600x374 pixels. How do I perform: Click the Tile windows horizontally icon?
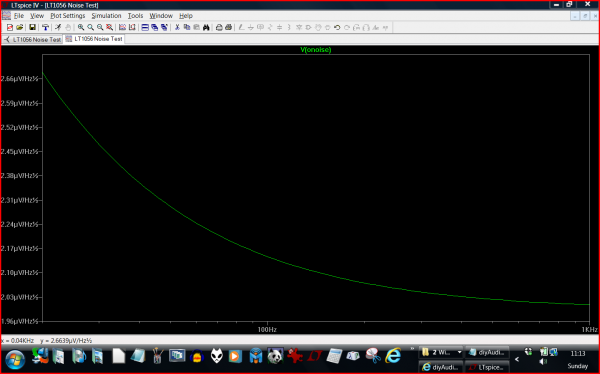pyautogui.click(x=145, y=27)
